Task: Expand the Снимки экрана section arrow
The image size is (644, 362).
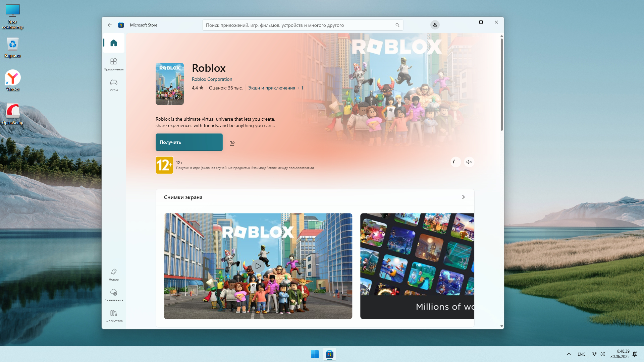Action: click(463, 197)
